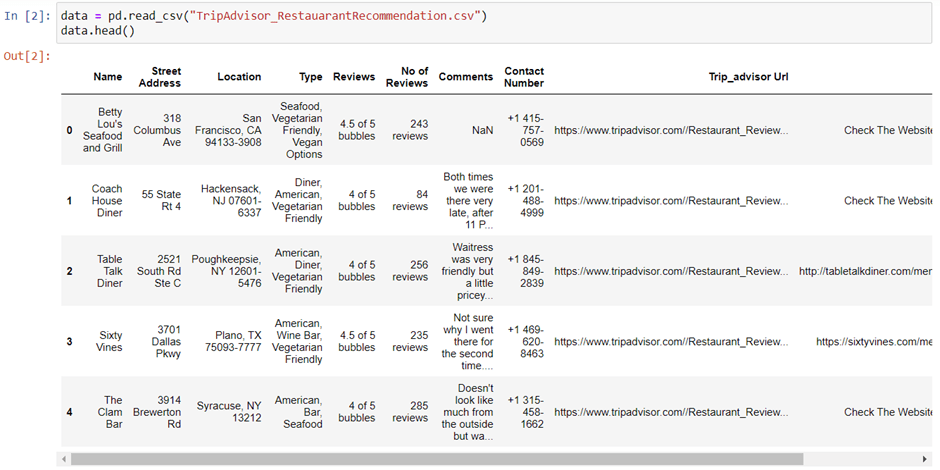Click The Clam Bar name cell

tap(110, 412)
